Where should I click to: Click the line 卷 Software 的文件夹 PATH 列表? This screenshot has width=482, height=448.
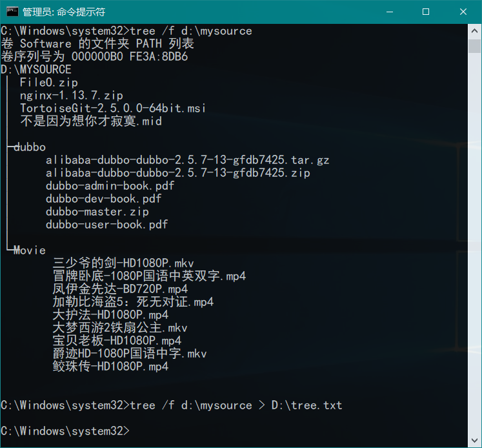tap(97, 44)
